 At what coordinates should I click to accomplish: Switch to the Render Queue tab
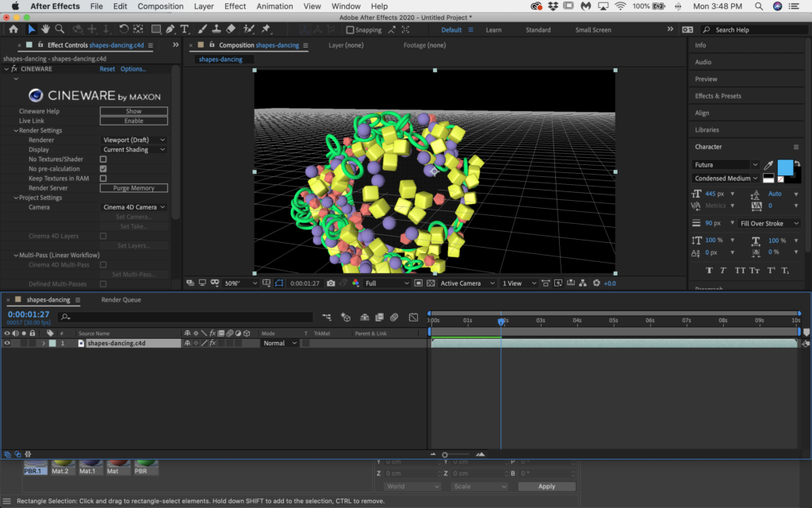[x=121, y=300]
